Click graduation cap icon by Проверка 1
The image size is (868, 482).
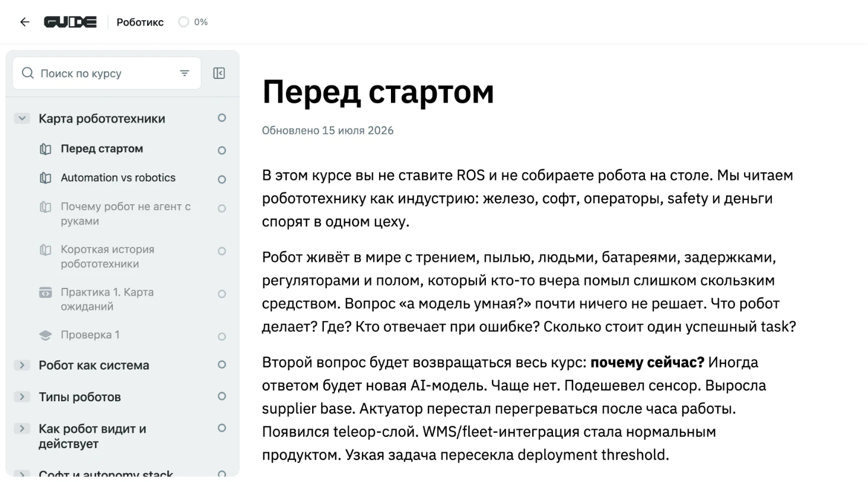(x=45, y=335)
